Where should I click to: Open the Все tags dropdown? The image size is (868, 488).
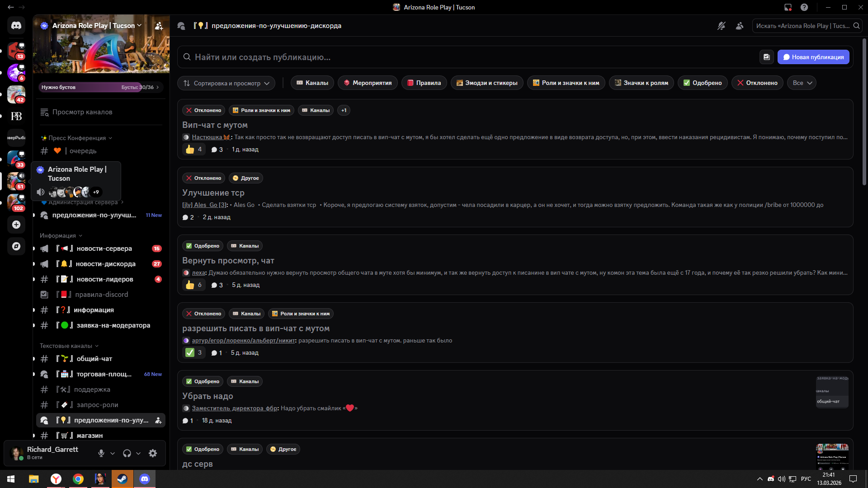tap(802, 83)
